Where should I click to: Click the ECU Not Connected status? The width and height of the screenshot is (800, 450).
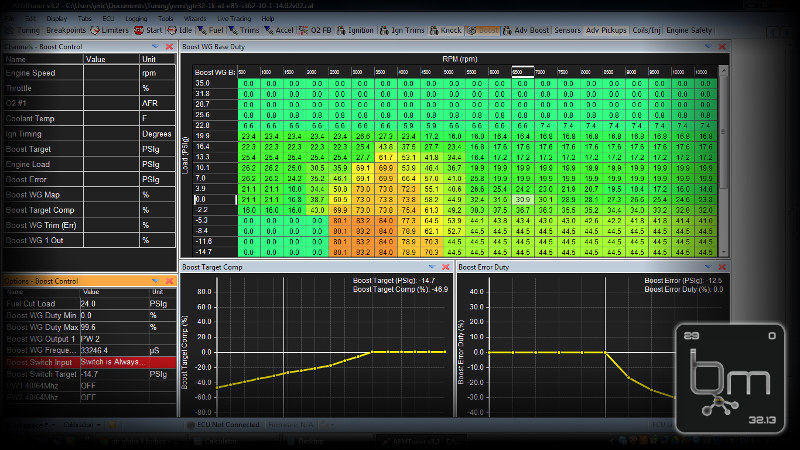tap(223, 424)
